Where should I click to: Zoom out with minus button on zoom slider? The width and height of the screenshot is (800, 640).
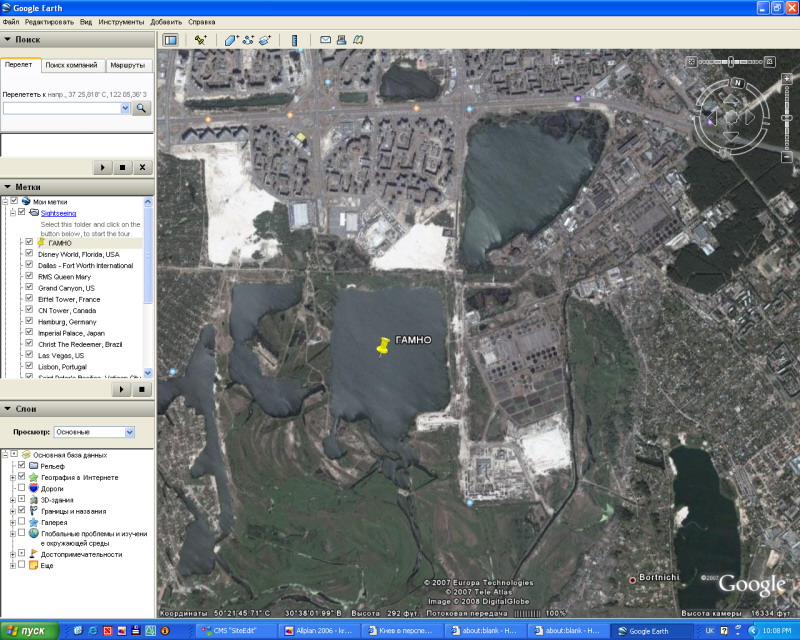point(787,158)
